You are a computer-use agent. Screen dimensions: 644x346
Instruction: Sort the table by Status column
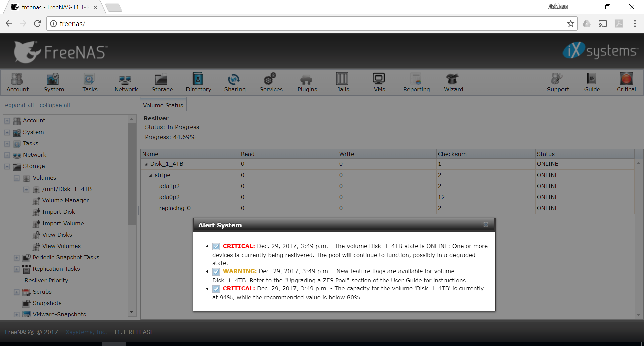(585, 154)
